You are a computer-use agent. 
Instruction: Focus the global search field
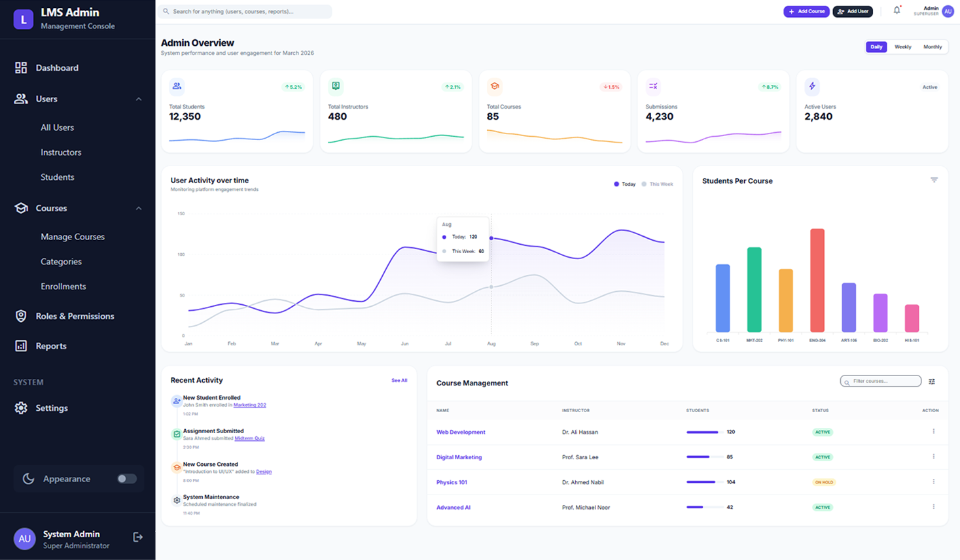click(x=245, y=11)
